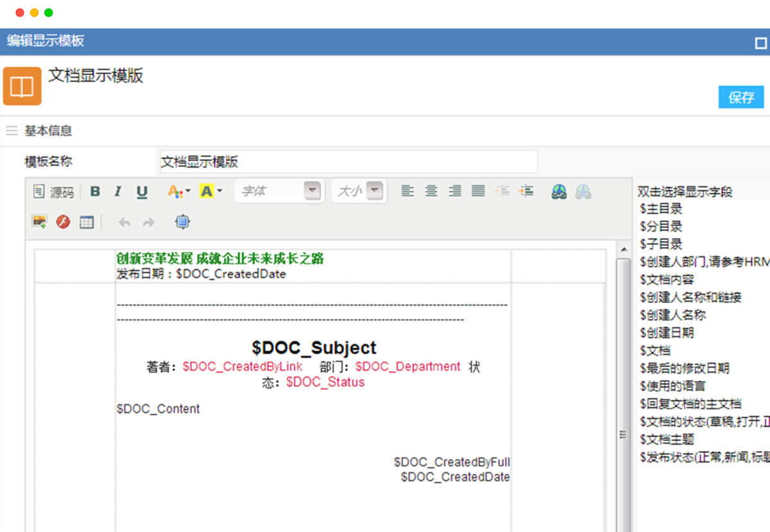Click $DOC_CreatedByFull in the editor
Screen dimensions: 770x532
click(452, 462)
